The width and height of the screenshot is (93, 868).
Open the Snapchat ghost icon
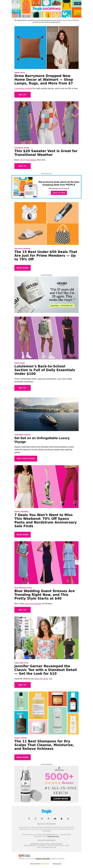61,819
